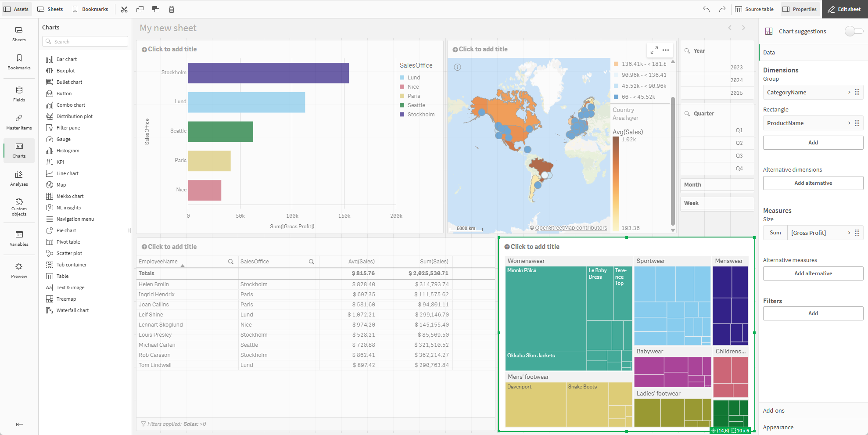
Task: Select the Bar chart type in Charts panel
Action: [x=66, y=59]
